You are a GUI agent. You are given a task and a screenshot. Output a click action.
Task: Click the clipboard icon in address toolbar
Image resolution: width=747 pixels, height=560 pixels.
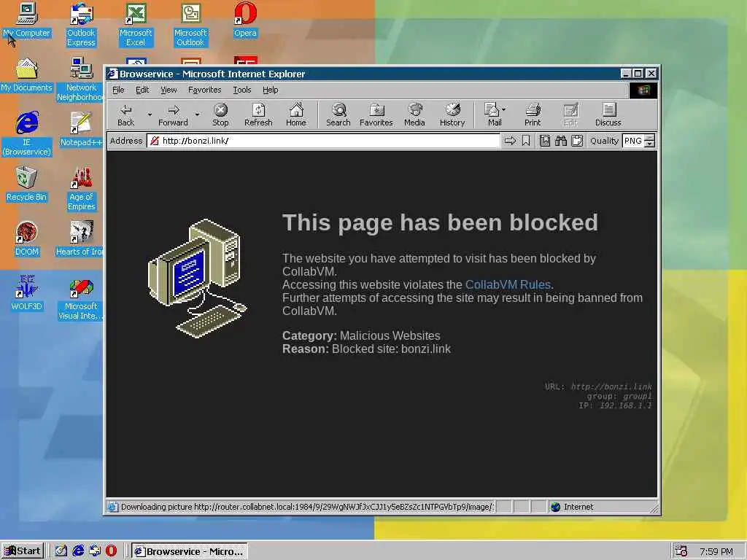(577, 141)
